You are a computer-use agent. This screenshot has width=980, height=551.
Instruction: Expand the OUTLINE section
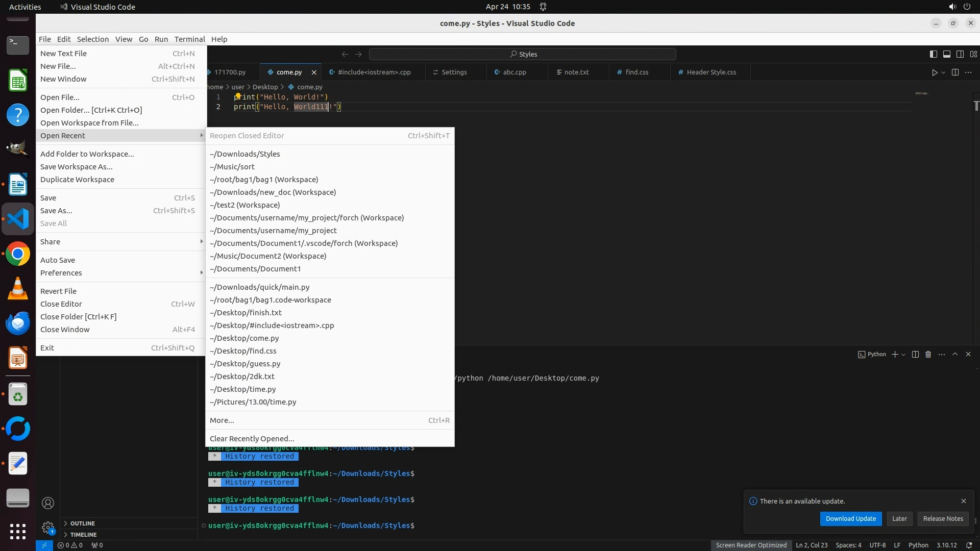pos(82,523)
